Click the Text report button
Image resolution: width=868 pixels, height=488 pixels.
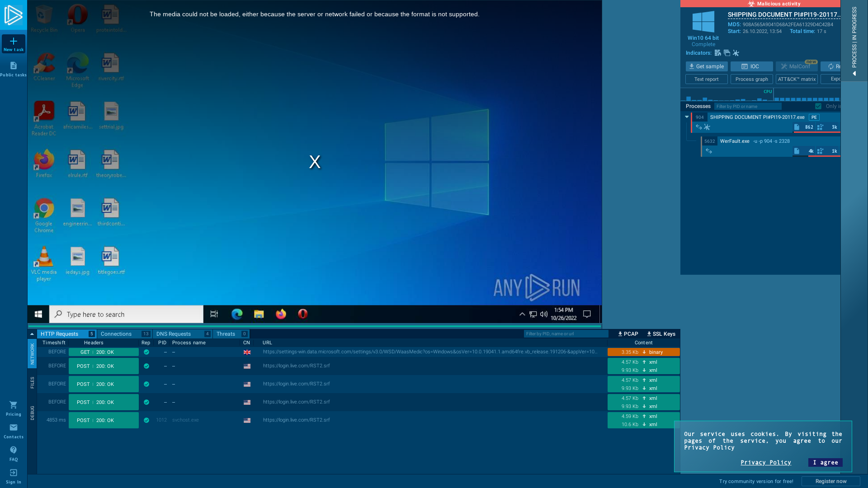coord(706,79)
